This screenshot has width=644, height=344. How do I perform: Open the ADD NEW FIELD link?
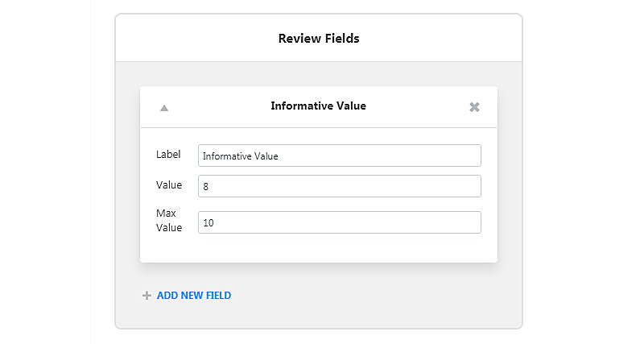(x=194, y=296)
